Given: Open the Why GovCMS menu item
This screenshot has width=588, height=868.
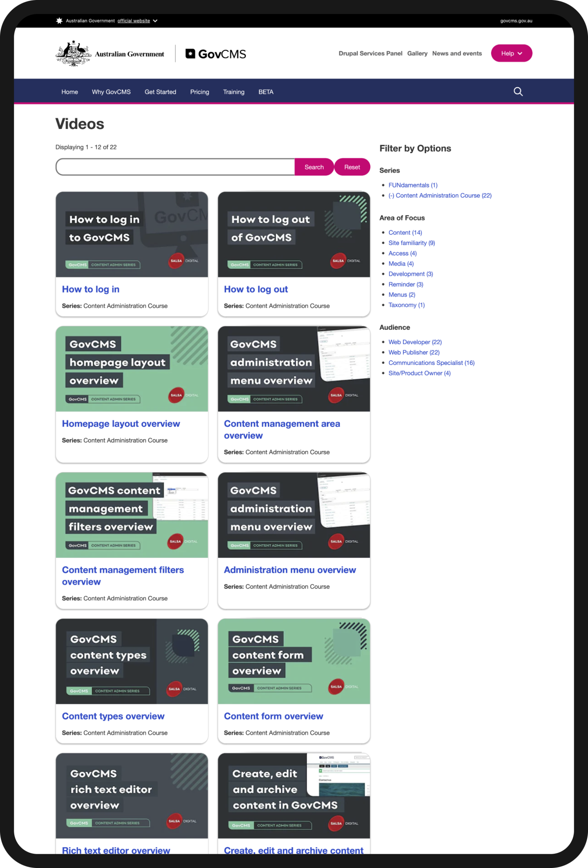Looking at the screenshot, I should point(111,92).
